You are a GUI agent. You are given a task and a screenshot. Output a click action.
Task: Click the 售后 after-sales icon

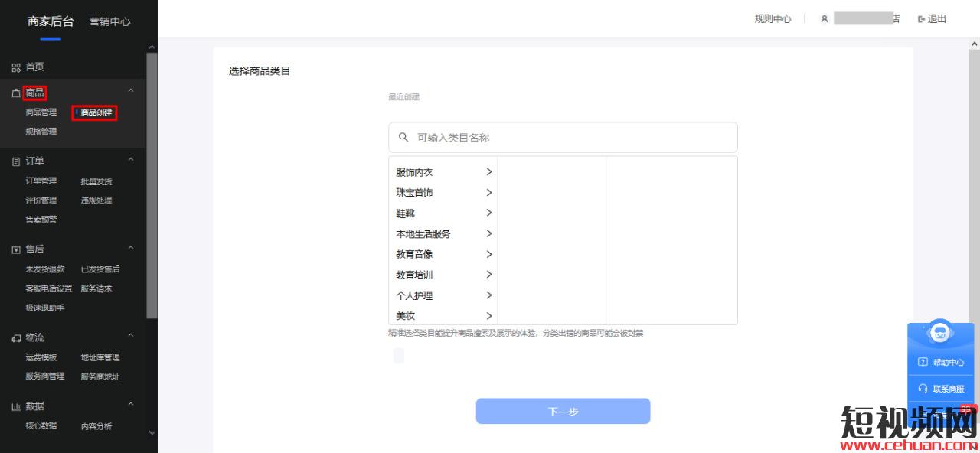(16, 249)
